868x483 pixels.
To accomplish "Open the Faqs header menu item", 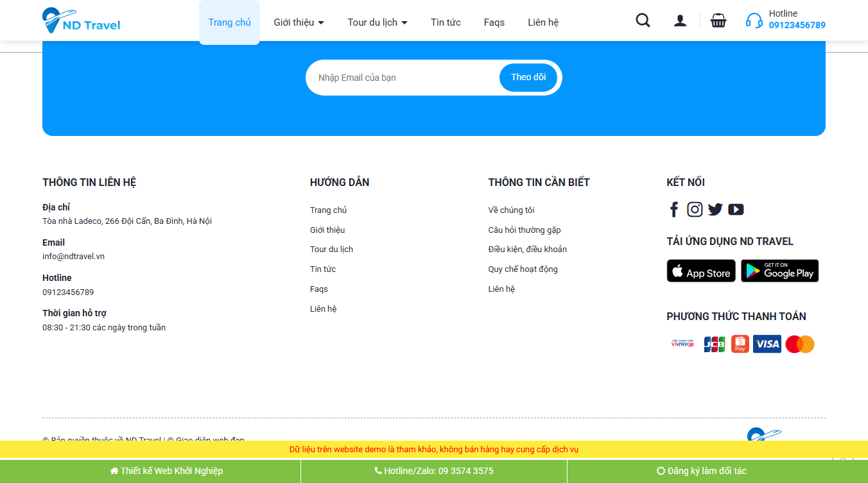I will 494,22.
